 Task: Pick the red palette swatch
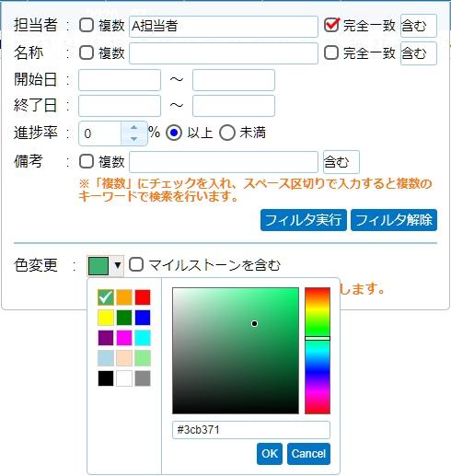click(143, 297)
